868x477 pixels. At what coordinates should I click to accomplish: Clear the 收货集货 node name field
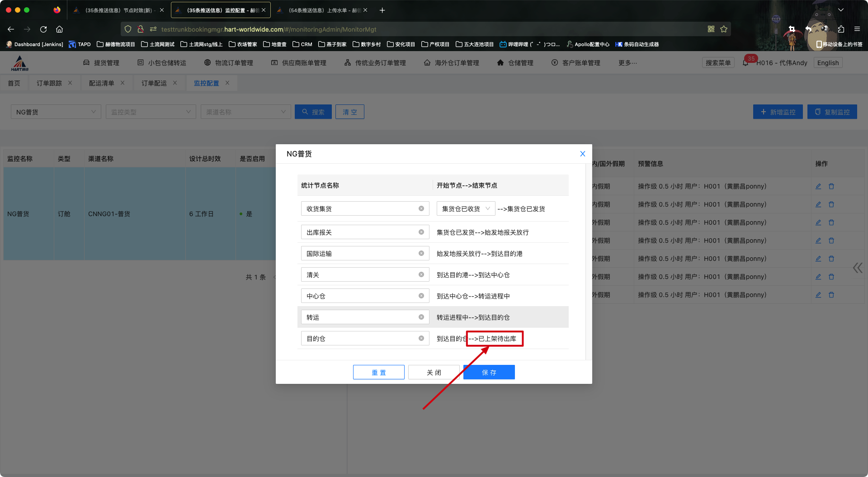pos(421,208)
